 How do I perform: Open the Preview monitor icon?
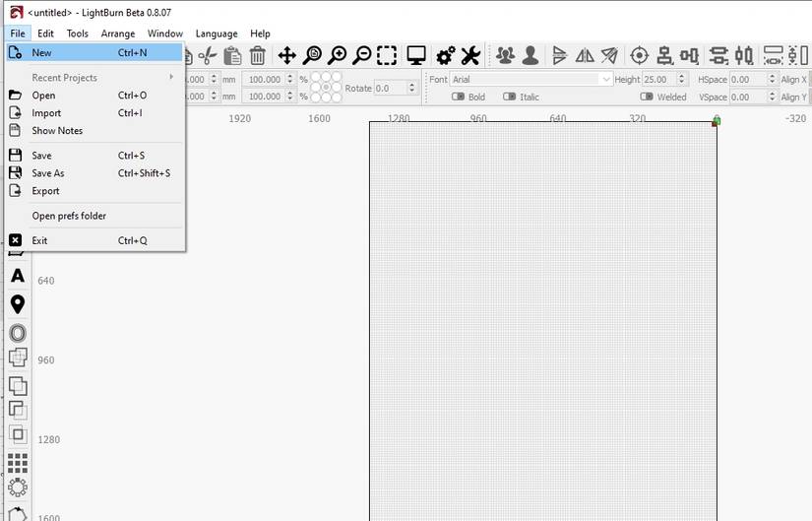pyautogui.click(x=415, y=55)
